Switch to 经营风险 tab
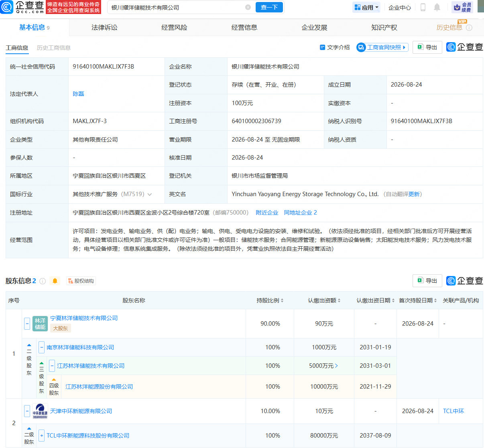The height and width of the screenshot is (448, 484). pyautogui.click(x=174, y=27)
